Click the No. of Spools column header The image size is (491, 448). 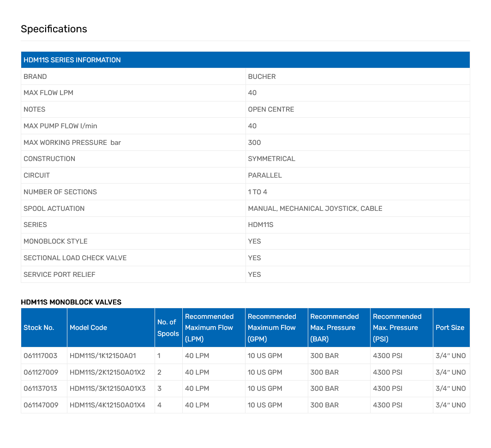tap(168, 328)
